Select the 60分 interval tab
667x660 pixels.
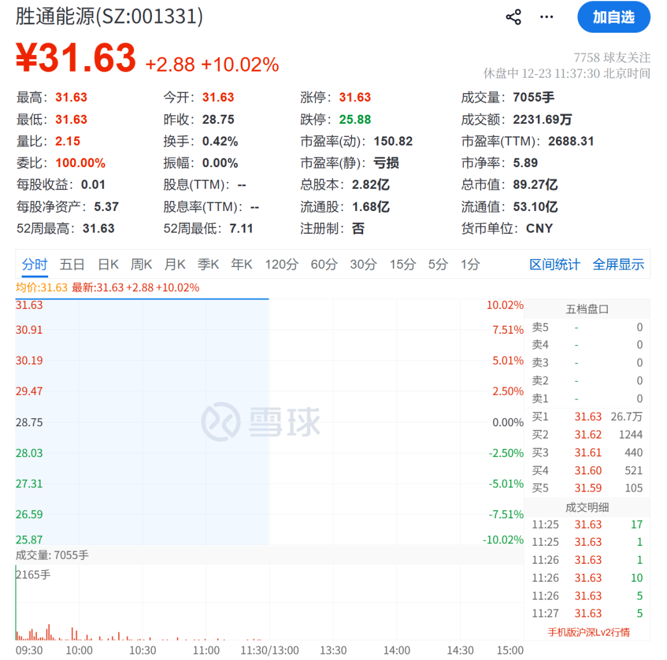tap(324, 265)
